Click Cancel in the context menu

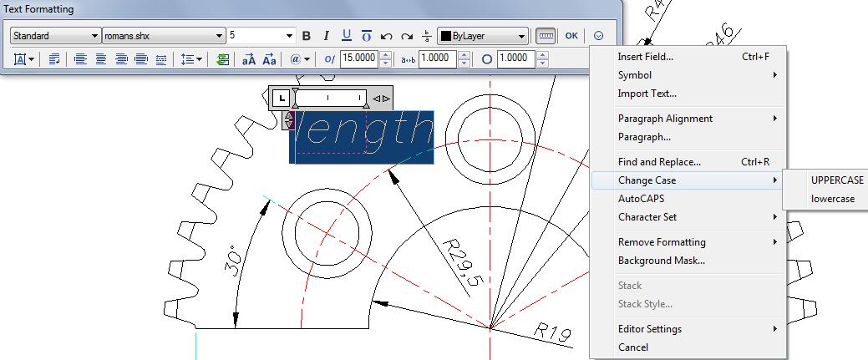[x=633, y=347]
